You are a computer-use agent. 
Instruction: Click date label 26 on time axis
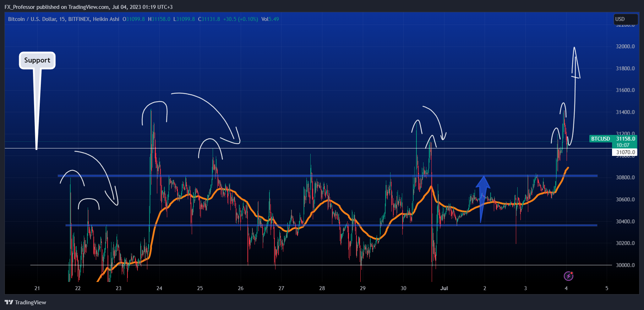tap(241, 288)
